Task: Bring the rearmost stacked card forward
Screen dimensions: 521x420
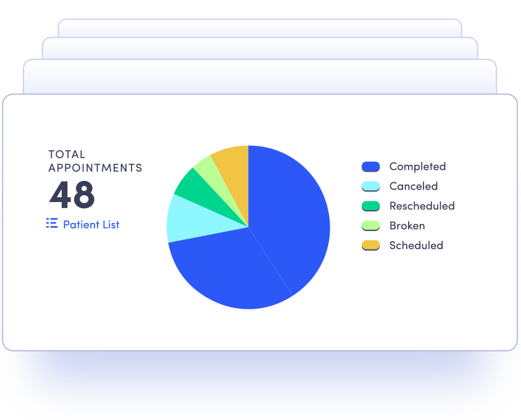Action: (x=259, y=27)
